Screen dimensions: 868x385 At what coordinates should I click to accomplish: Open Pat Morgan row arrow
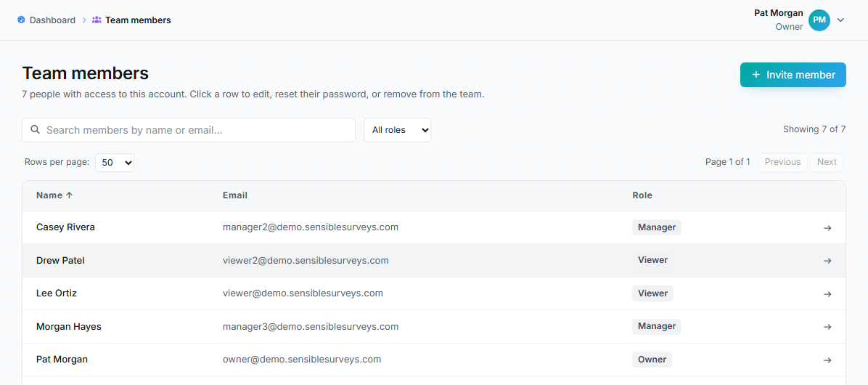(x=827, y=360)
